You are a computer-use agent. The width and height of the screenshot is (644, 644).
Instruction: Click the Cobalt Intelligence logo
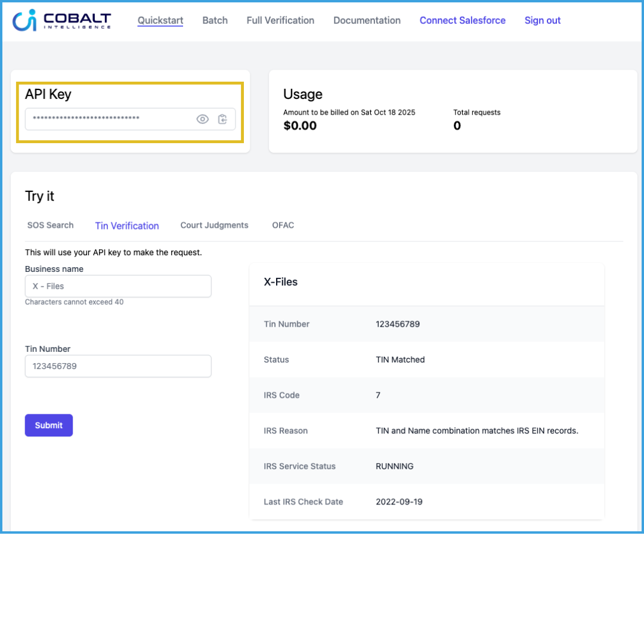[x=61, y=20]
